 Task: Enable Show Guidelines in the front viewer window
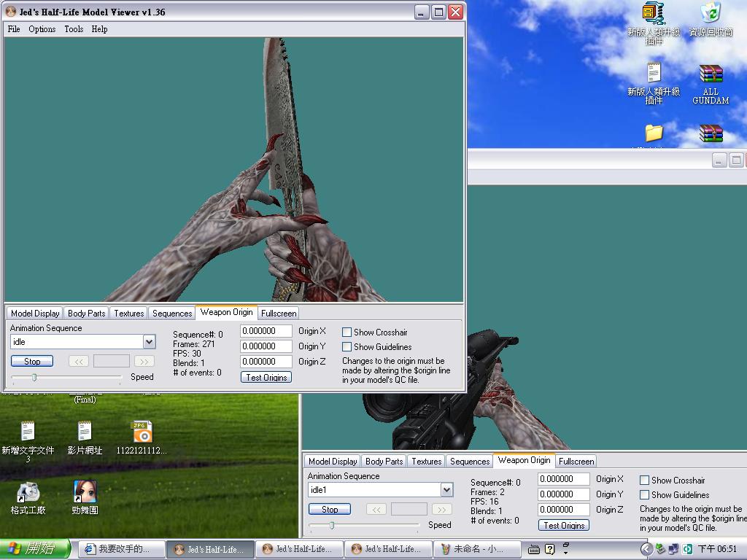[347, 347]
